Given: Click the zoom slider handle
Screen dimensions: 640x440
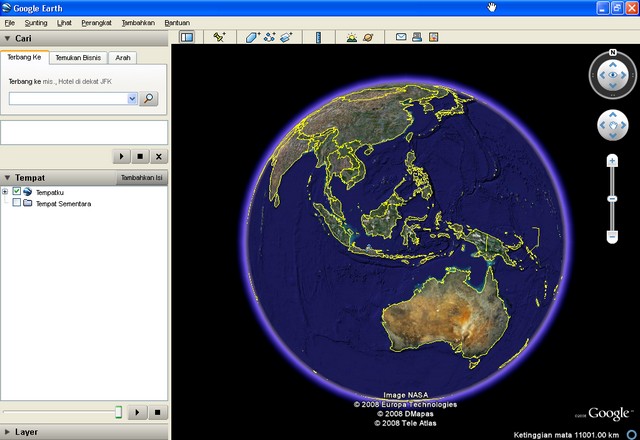Looking at the screenshot, I should tap(612, 199).
